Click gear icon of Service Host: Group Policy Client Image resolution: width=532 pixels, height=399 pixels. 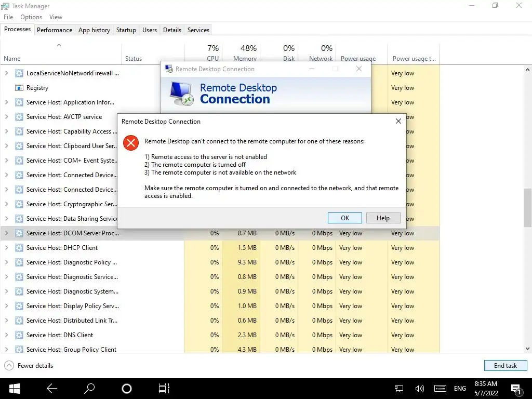pyautogui.click(x=19, y=349)
